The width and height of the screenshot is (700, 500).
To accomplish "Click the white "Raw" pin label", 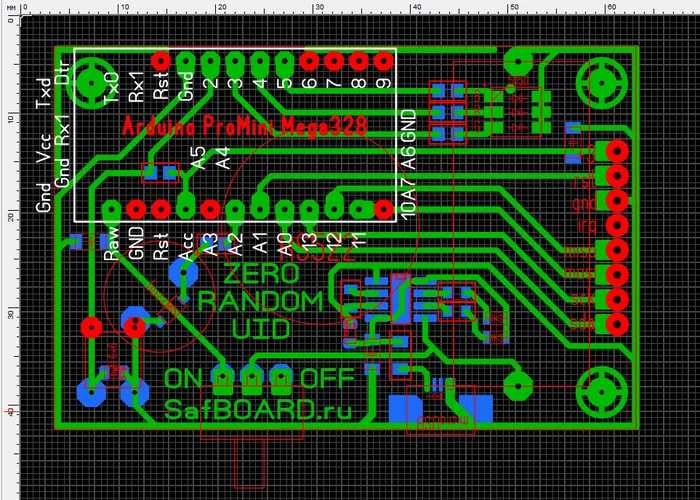I will pos(112,243).
